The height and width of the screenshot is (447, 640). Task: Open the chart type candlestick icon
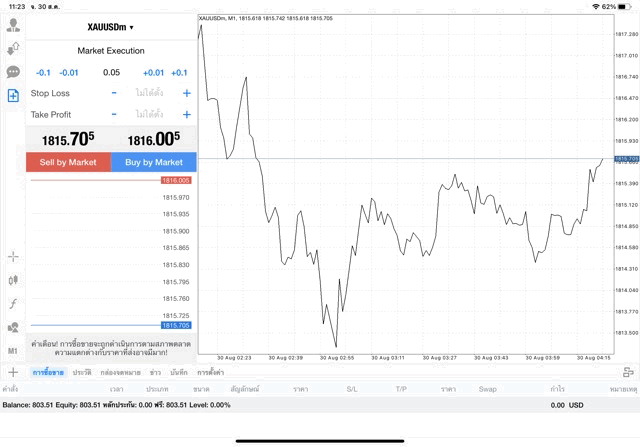(x=13, y=281)
